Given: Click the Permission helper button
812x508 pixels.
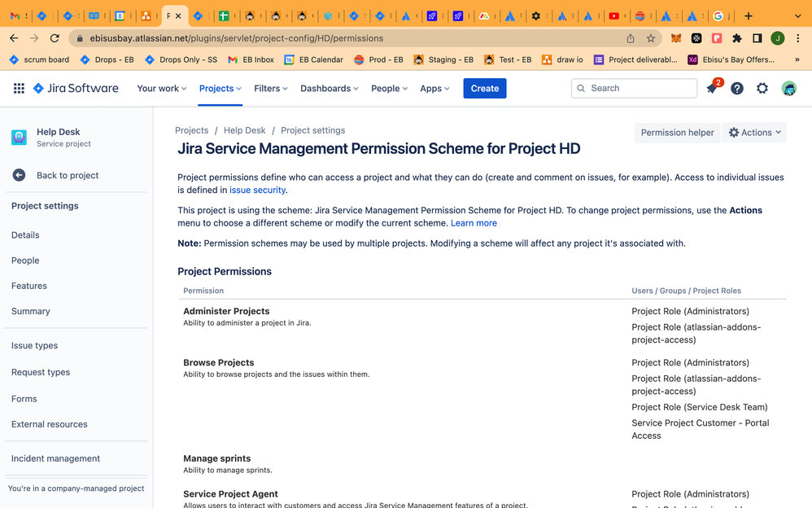Looking at the screenshot, I should pos(677,133).
